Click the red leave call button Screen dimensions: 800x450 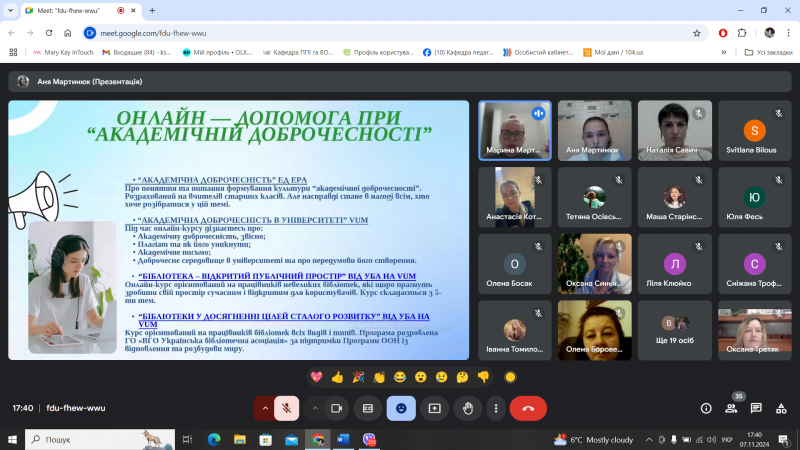[528, 408]
